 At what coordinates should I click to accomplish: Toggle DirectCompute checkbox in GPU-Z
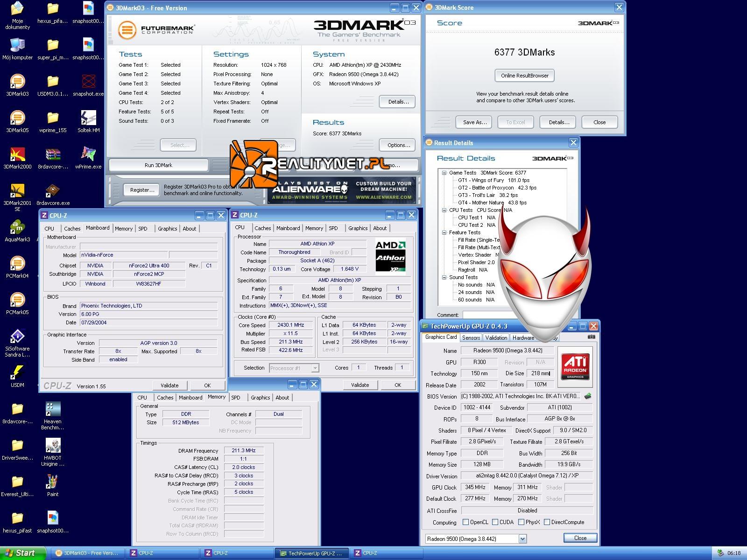click(547, 522)
